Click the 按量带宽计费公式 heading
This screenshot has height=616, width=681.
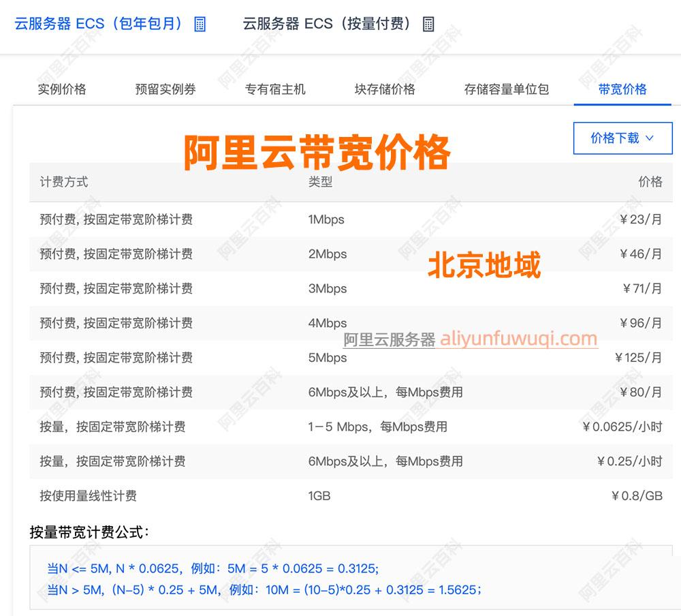point(89,532)
